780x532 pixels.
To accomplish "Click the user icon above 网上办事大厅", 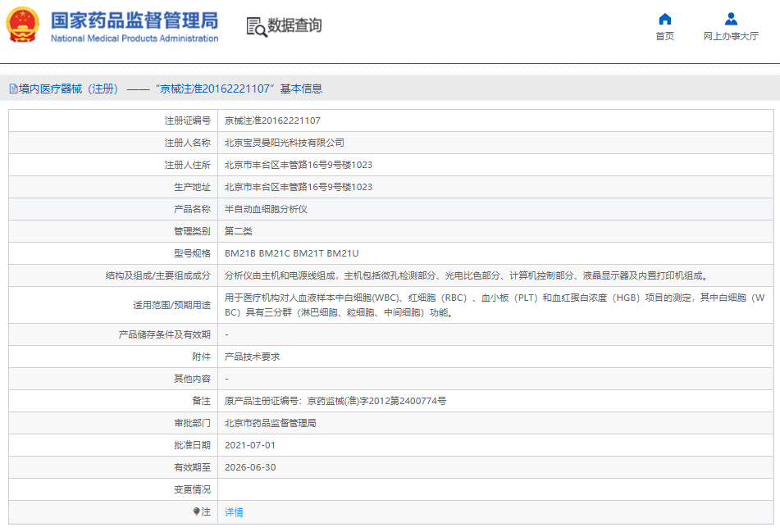I will tap(730, 19).
